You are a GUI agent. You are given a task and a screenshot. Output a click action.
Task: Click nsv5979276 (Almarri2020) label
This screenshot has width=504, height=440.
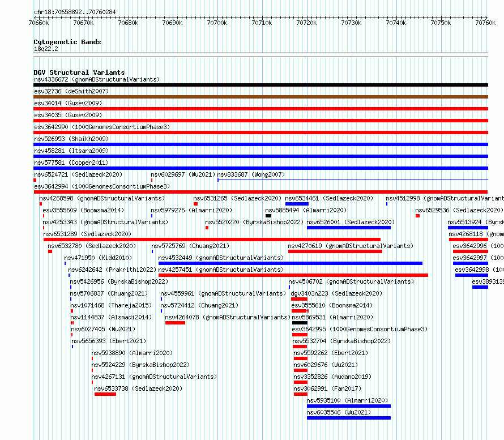191,210
